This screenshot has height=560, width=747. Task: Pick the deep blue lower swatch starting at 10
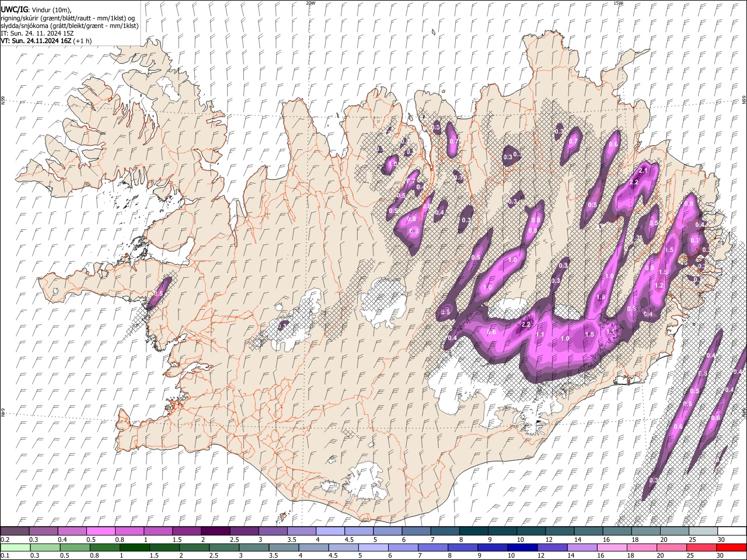(523, 547)
